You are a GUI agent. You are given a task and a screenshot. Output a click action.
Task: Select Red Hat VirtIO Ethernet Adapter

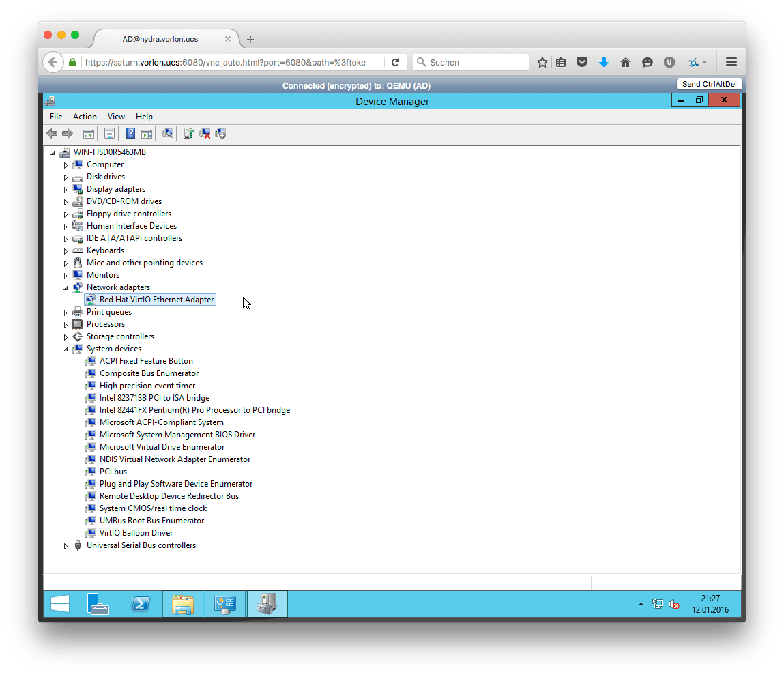pos(156,300)
